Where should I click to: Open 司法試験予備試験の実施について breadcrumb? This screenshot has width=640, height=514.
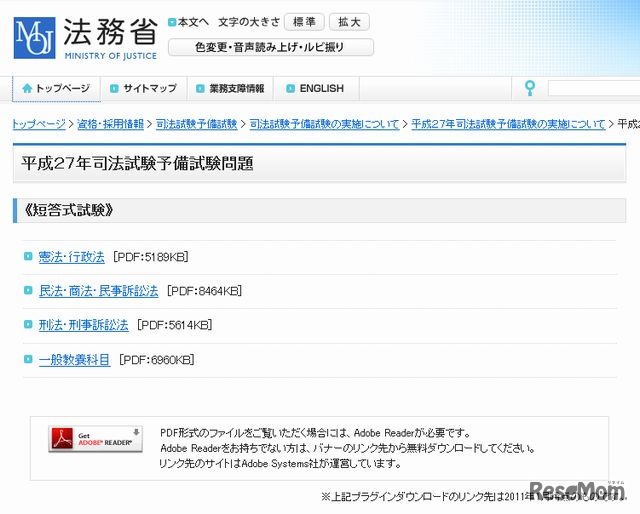click(x=324, y=124)
